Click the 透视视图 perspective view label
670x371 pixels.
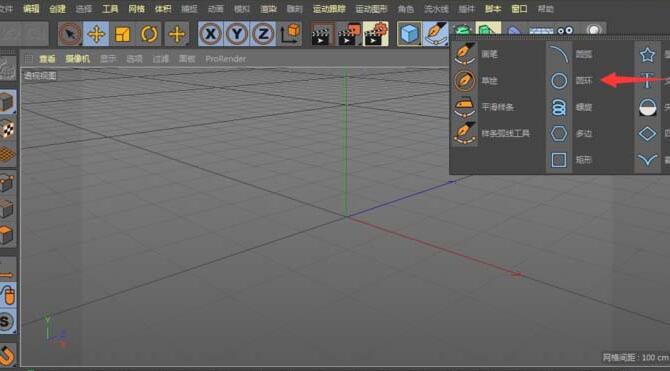coord(40,76)
